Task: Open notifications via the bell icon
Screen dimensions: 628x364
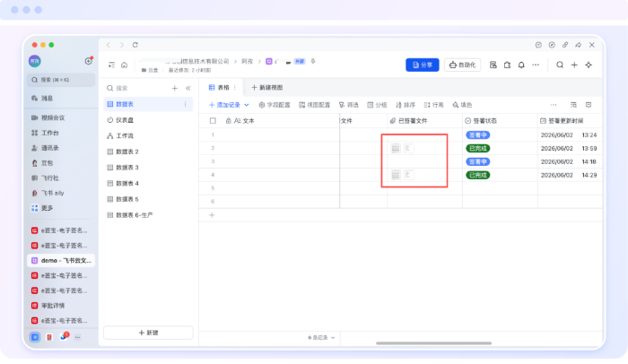Action: click(521, 65)
